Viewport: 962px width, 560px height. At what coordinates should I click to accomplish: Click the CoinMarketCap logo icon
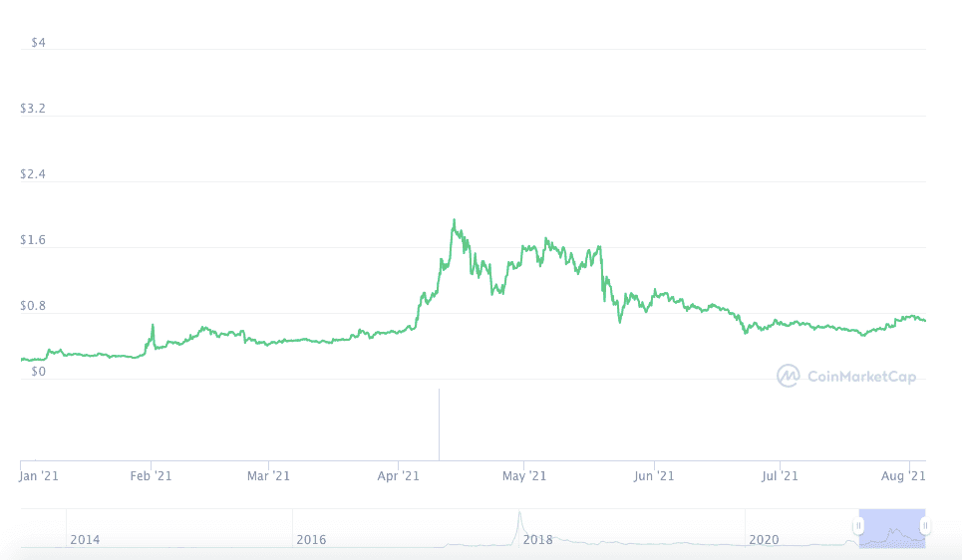pyautogui.click(x=789, y=376)
